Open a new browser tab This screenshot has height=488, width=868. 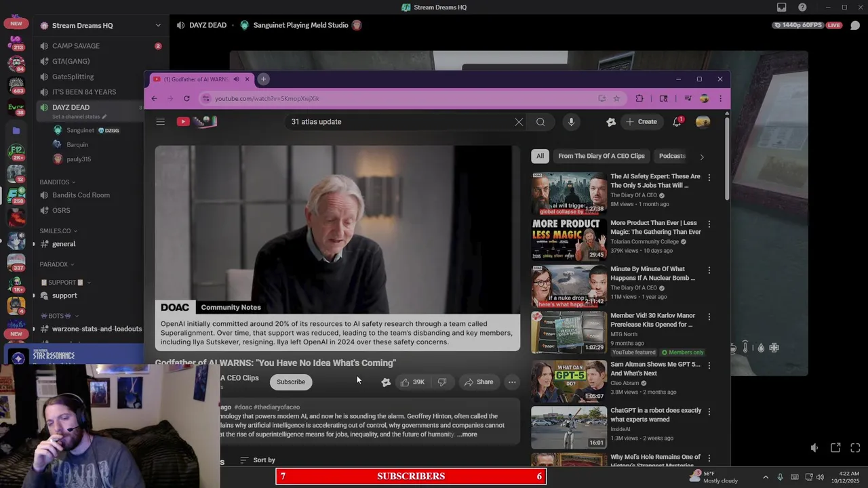pyautogui.click(x=263, y=79)
